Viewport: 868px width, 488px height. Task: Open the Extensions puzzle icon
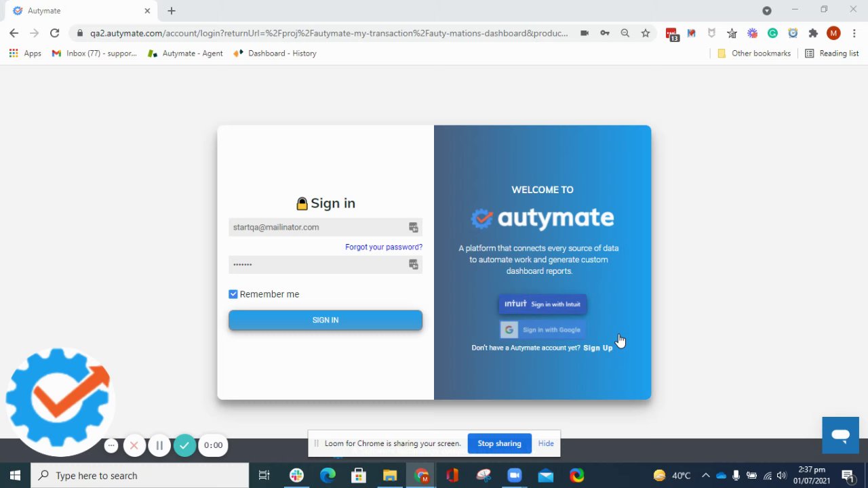[813, 33]
